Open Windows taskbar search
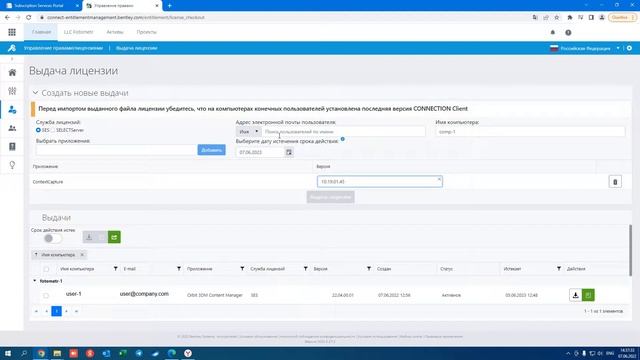Image resolution: width=640 pixels, height=360 pixels. [x=24, y=353]
